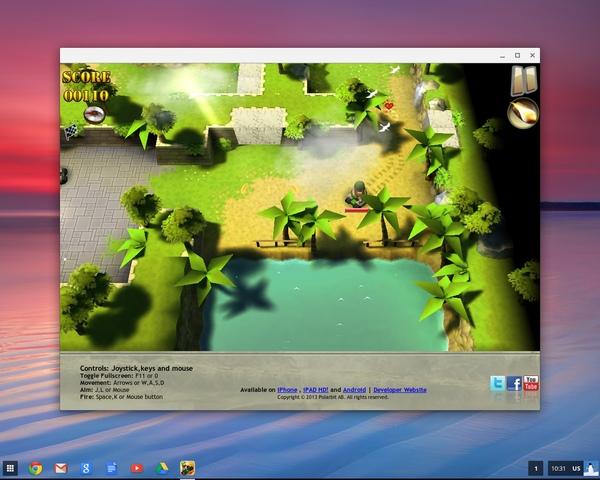This screenshot has height=480, width=600.
Task: Click the 'Fire: Space,K or Mouse button' line
Action: coord(121,397)
